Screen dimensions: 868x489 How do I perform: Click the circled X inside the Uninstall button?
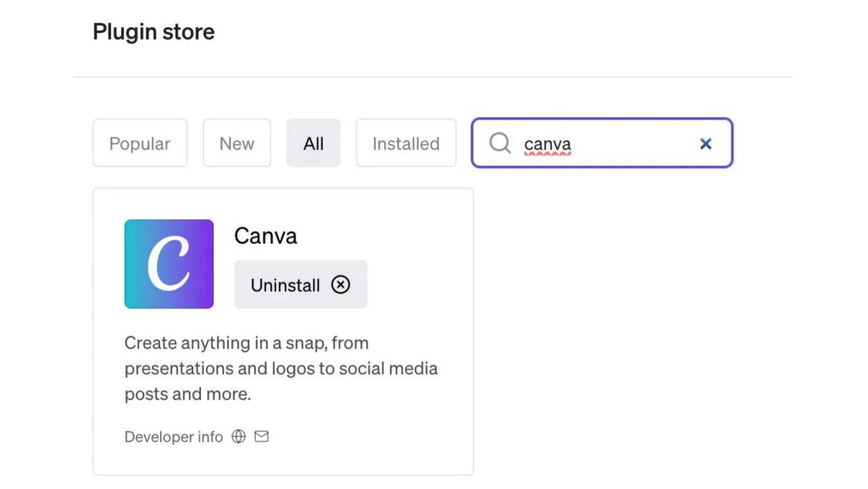click(x=340, y=285)
